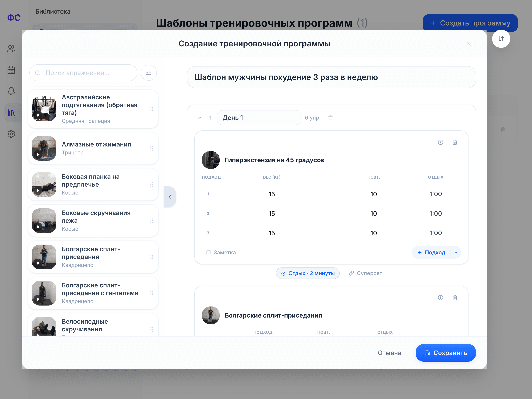This screenshot has width=532, height=399.
Task: Delete День 1 with trash icon
Action: point(330,118)
